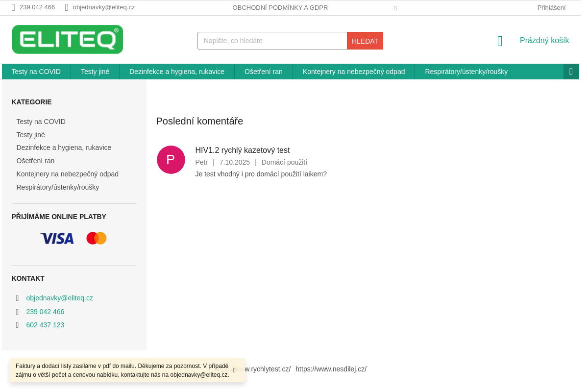Focus the search input field

tap(272, 41)
